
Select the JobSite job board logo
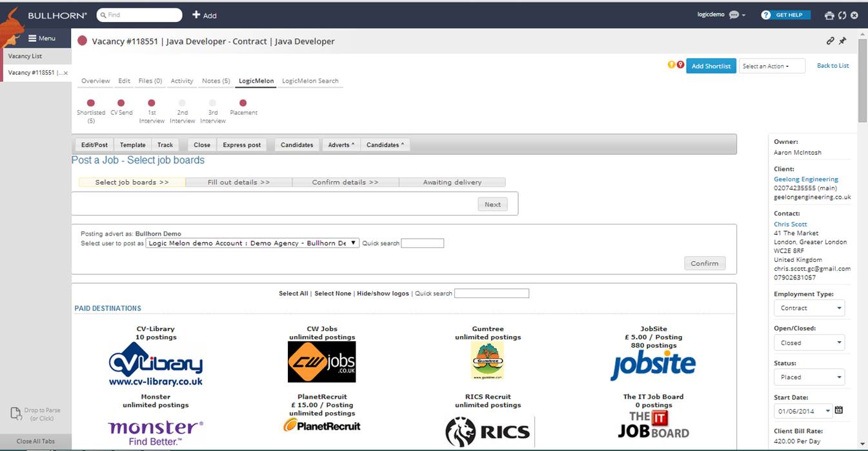(653, 365)
